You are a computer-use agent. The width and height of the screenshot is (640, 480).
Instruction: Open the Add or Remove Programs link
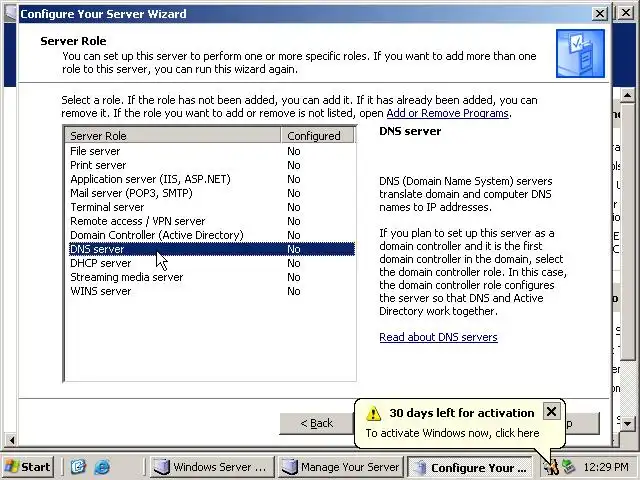(x=447, y=113)
